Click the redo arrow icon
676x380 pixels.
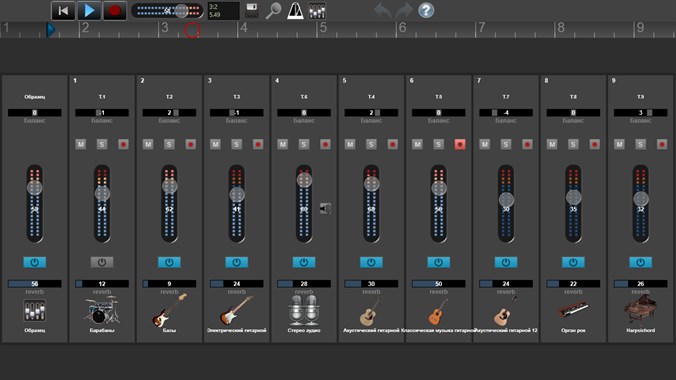tap(404, 10)
